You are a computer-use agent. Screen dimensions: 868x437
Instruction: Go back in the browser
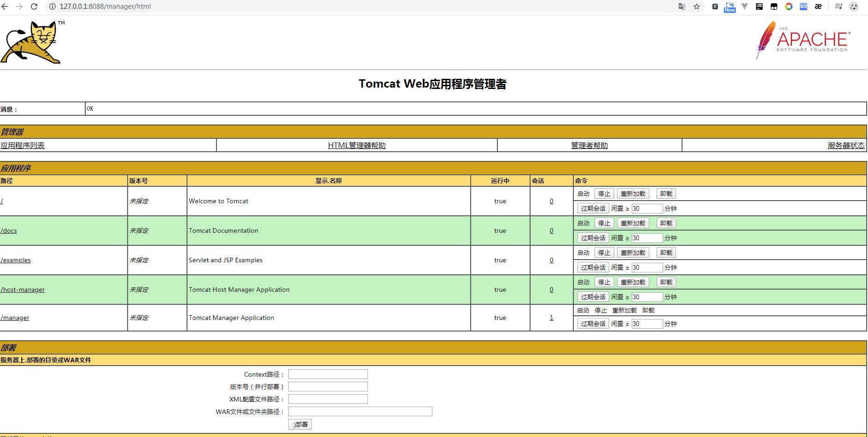coord(5,6)
